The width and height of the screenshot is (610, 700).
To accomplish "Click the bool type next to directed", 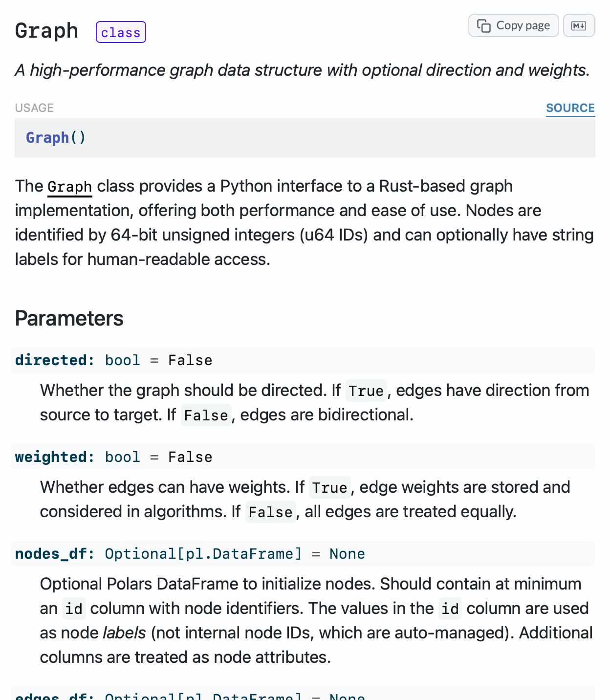I will (122, 360).
